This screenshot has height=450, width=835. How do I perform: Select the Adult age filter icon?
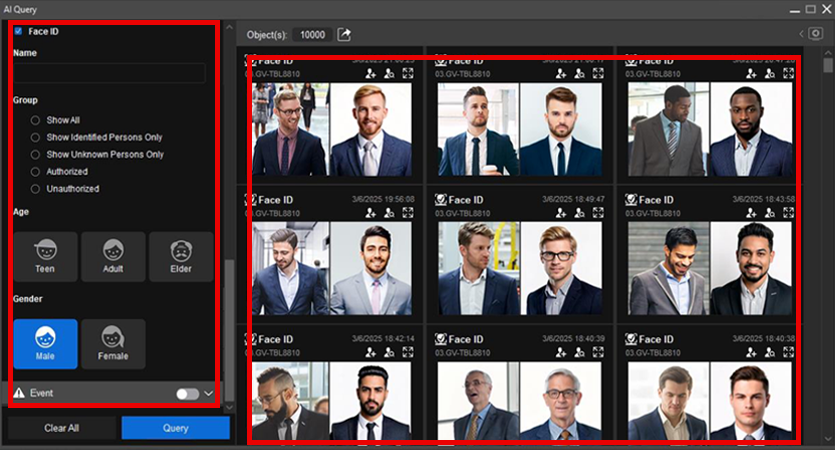click(x=113, y=256)
